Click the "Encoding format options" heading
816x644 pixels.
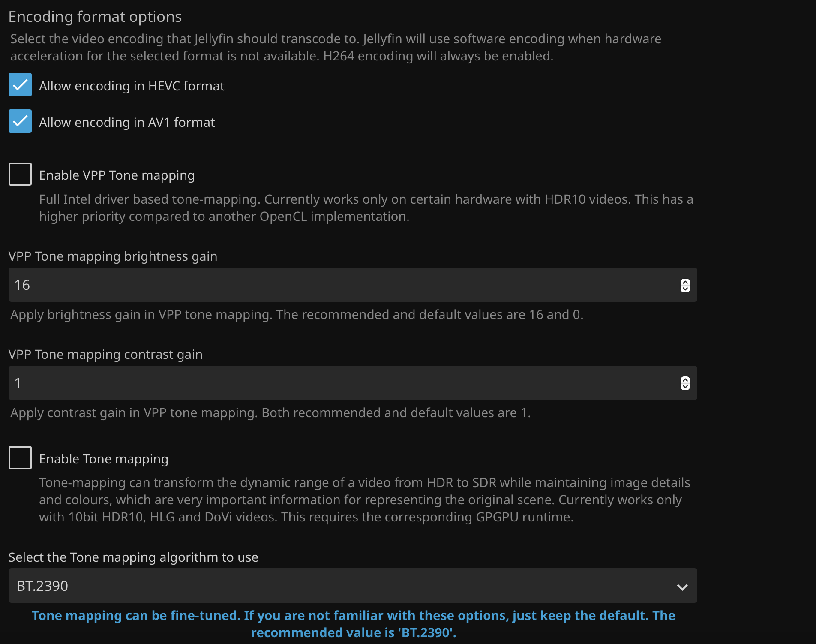pyautogui.click(x=95, y=17)
